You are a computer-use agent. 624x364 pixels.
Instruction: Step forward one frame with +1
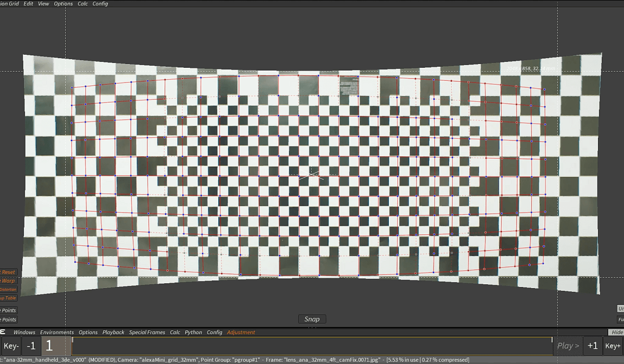point(593,346)
